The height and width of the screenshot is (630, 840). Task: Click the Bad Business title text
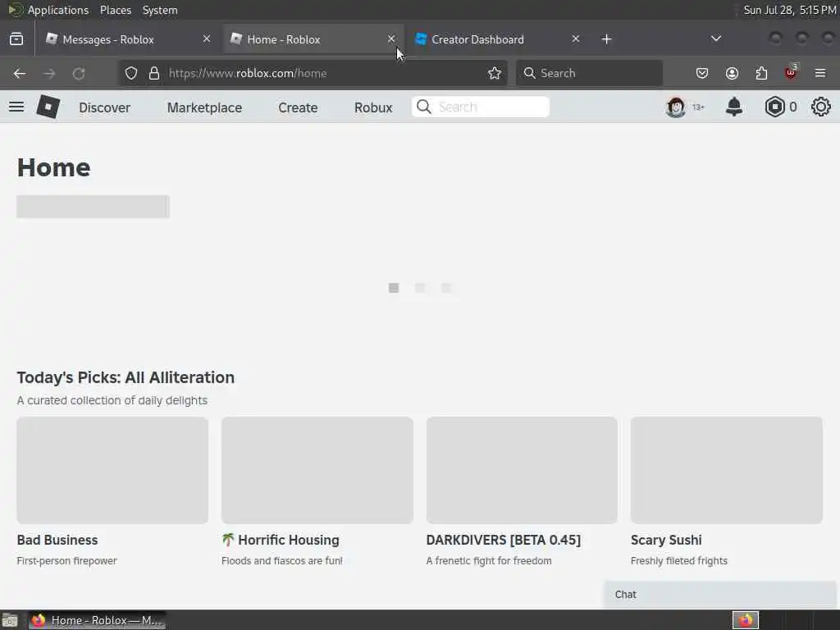(57, 540)
